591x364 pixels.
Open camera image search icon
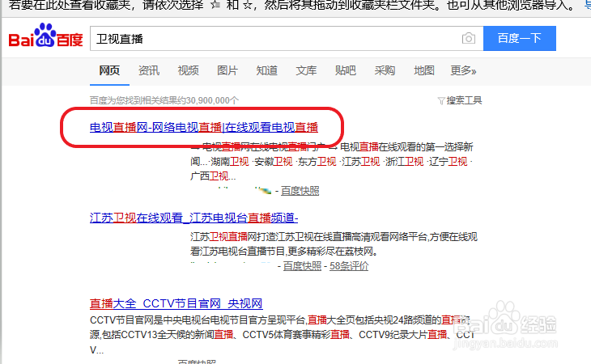[x=469, y=38]
